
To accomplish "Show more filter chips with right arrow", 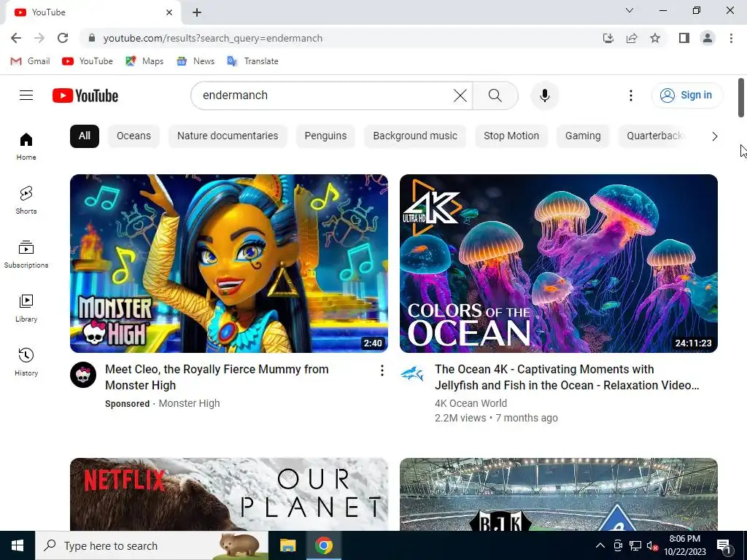I will coord(714,136).
